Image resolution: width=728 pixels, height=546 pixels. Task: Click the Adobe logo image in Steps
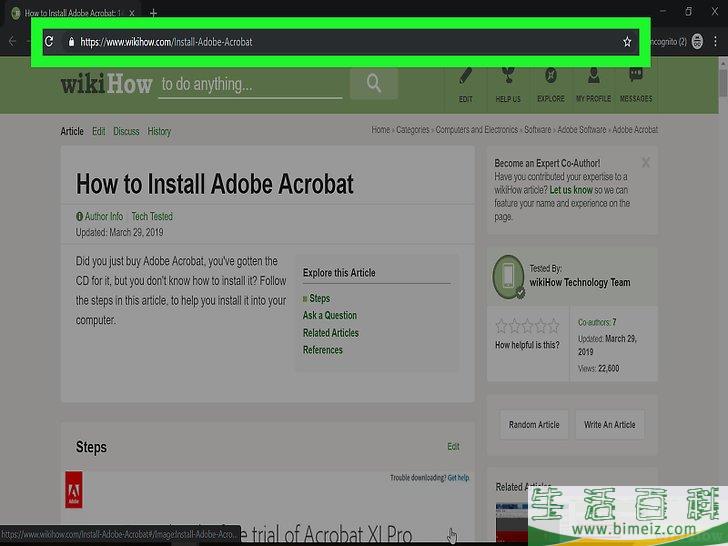pos(74,489)
